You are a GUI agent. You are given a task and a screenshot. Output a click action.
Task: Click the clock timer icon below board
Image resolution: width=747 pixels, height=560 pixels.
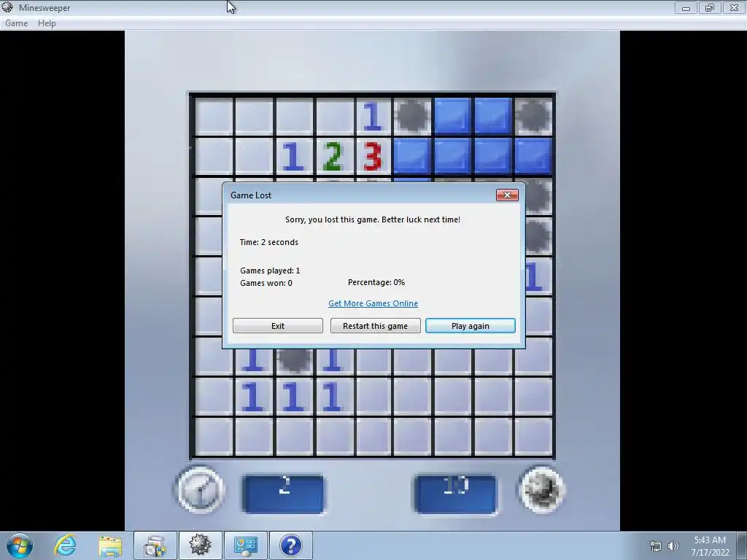coord(200,490)
